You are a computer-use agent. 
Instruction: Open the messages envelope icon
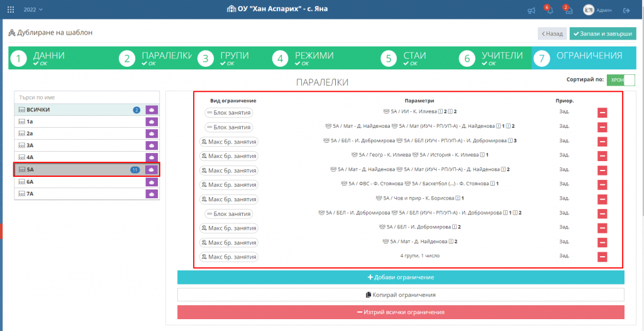click(569, 10)
